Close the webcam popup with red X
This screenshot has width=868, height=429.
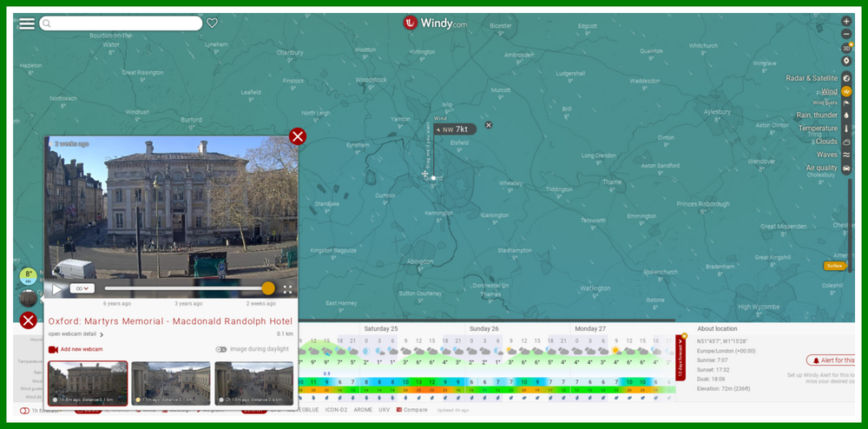(x=298, y=136)
